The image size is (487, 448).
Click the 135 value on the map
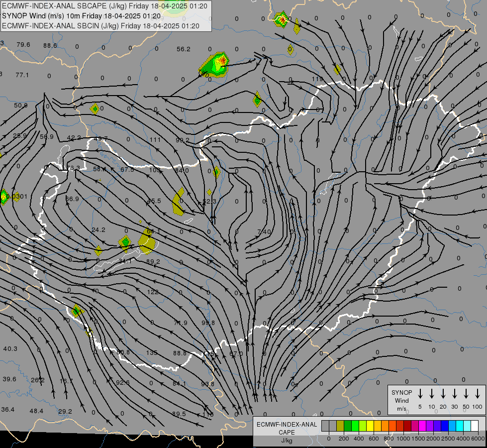[152, 352]
